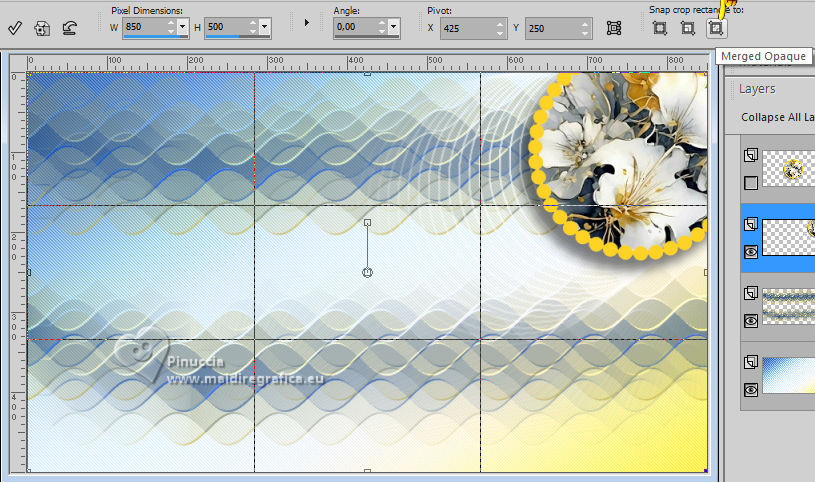This screenshot has width=815, height=482.
Task: Select the highlighted layer thumbnail
Action: (788, 237)
